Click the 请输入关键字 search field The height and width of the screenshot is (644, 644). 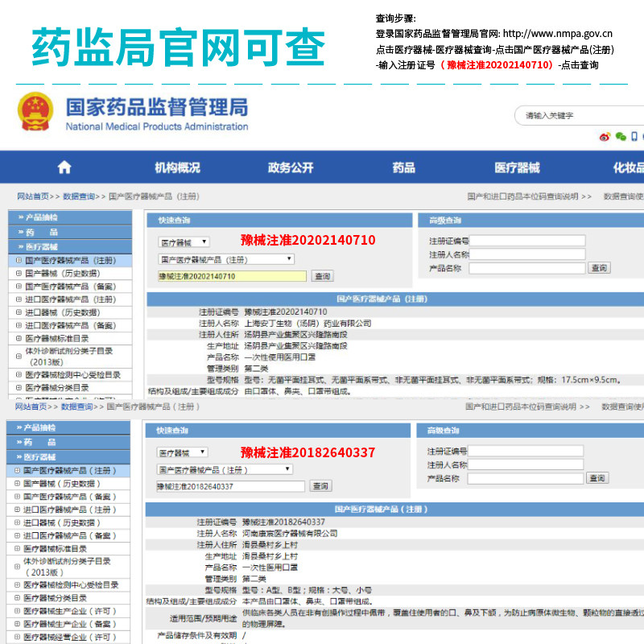(580, 116)
